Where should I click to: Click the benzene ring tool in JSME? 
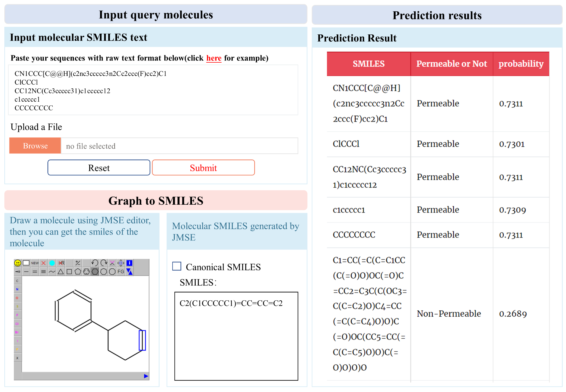pos(87,272)
